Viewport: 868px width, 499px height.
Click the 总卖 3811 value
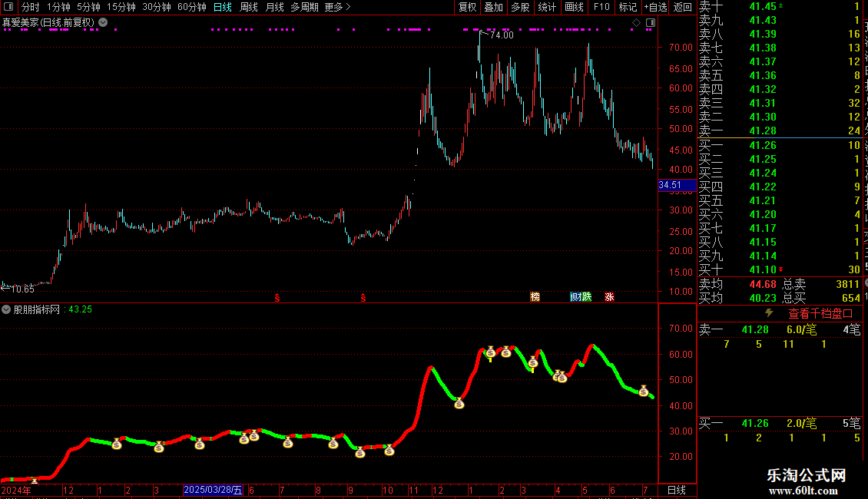(847, 284)
